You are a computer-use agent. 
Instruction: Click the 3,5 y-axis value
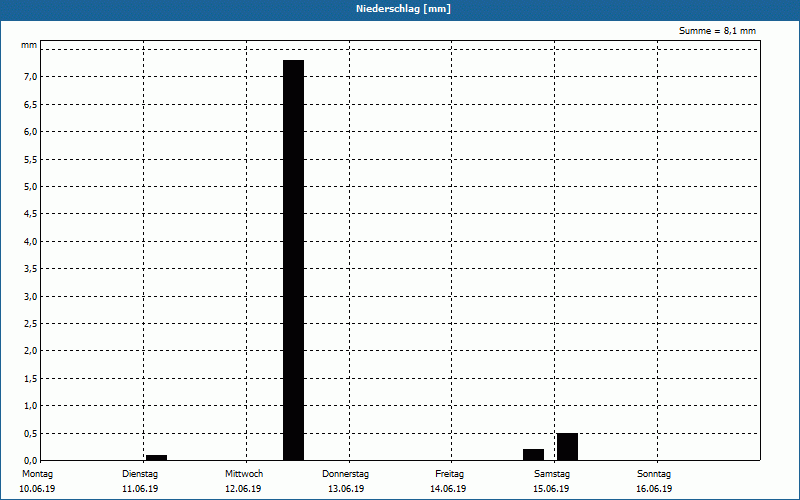[x=31, y=269]
